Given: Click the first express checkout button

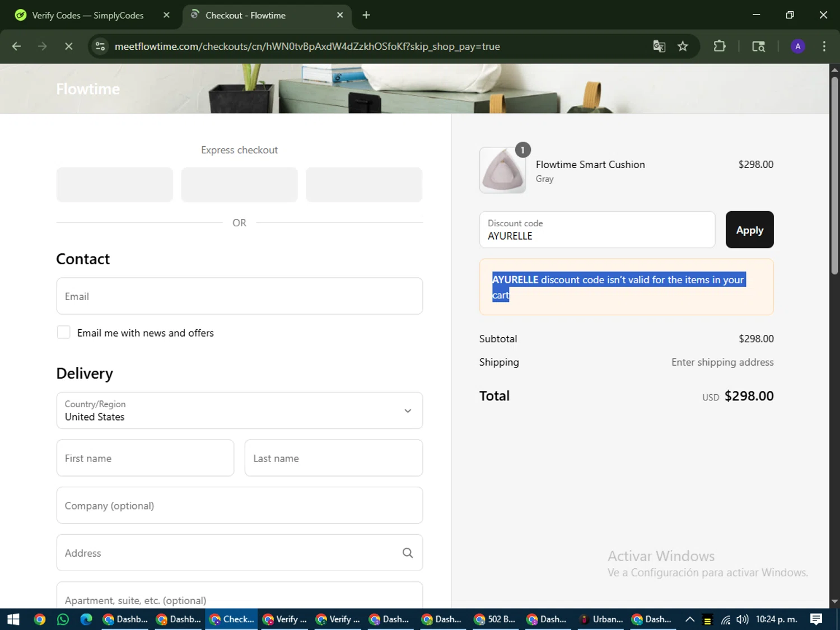Looking at the screenshot, I should coord(115,185).
